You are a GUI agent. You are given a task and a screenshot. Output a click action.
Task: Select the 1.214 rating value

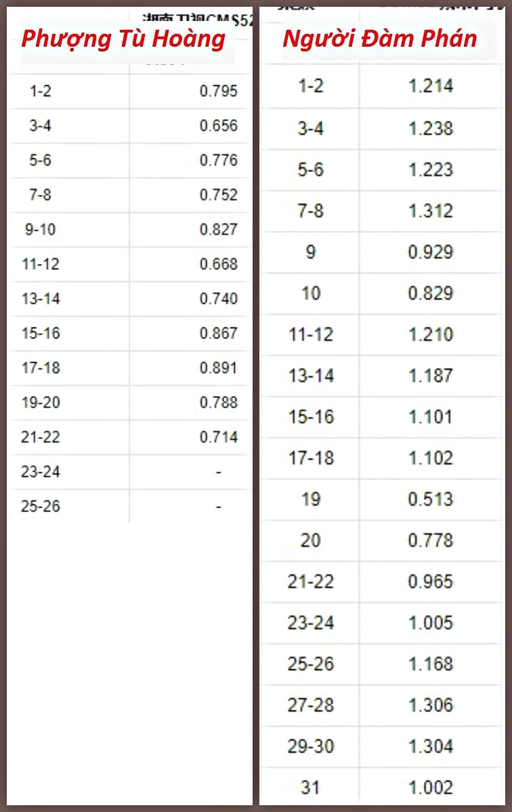pos(431,86)
